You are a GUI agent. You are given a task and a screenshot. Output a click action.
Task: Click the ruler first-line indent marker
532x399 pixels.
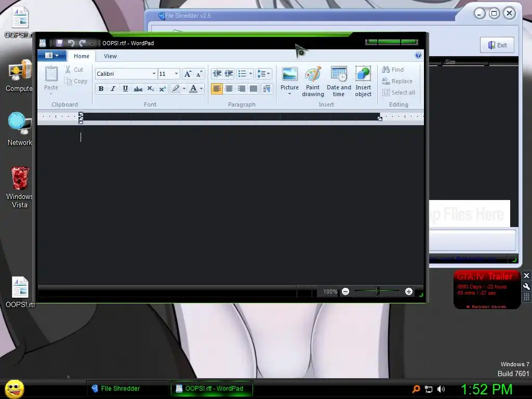81,114
